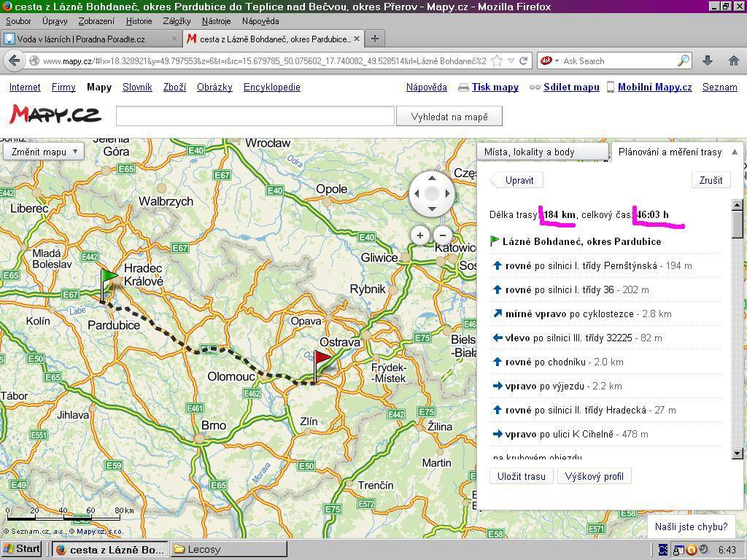
Task: Open the Firmy link
Action: tap(63, 87)
